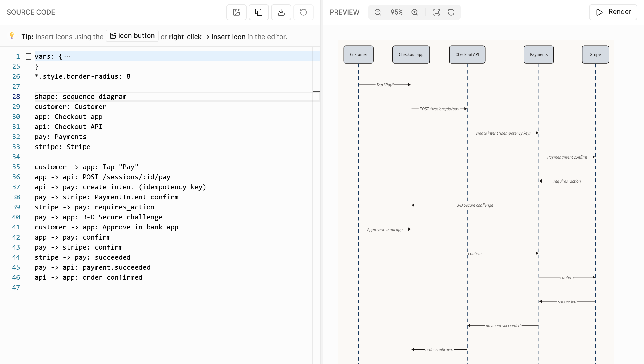Image resolution: width=644 pixels, height=364 pixels.
Task: Click the lightbulb tip icon
Action: 12,36
